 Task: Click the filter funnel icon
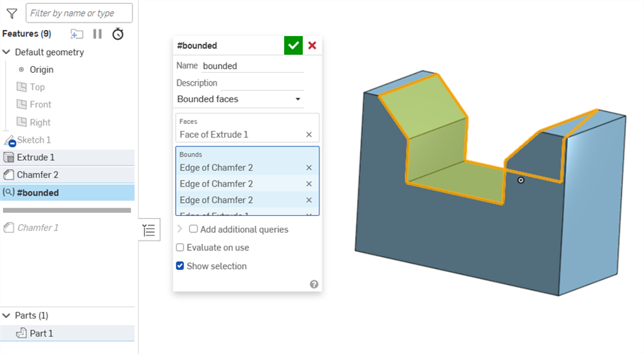point(11,13)
